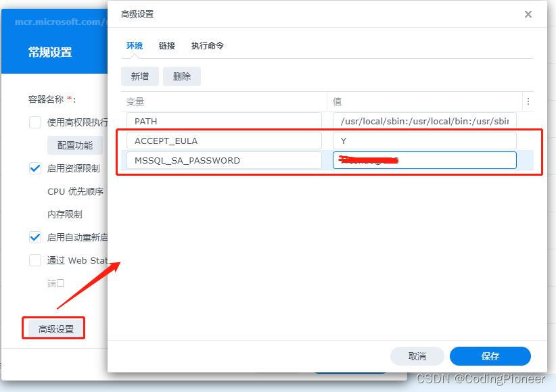The width and height of the screenshot is (556, 392).
Task: Dismiss the dialog using 取消
Action: point(417,356)
